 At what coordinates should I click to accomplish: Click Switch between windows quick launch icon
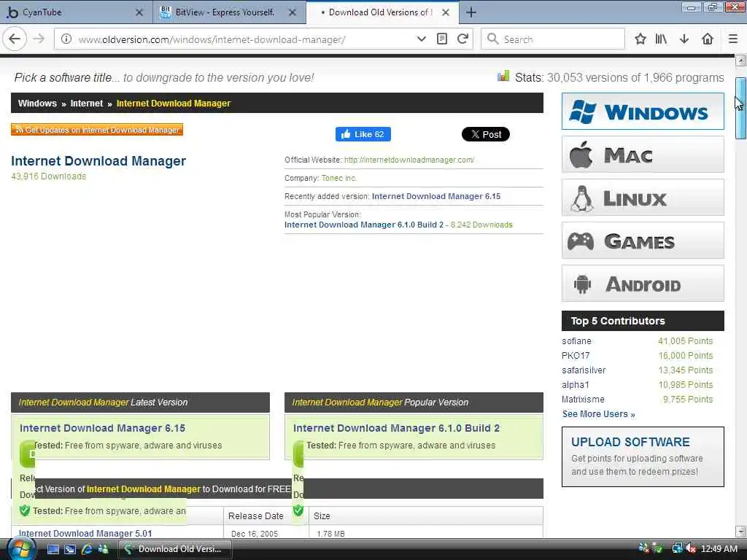point(69,549)
